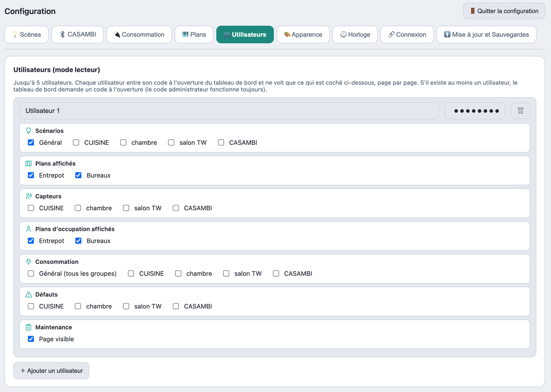Click Quitter la configuration button
551x392 pixels.
click(504, 11)
